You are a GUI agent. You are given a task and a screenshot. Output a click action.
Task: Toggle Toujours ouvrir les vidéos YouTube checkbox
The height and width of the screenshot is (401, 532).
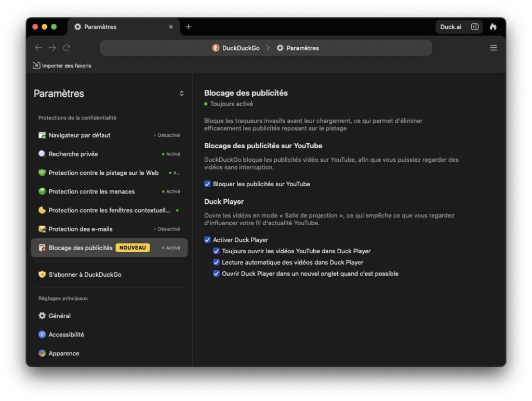216,251
